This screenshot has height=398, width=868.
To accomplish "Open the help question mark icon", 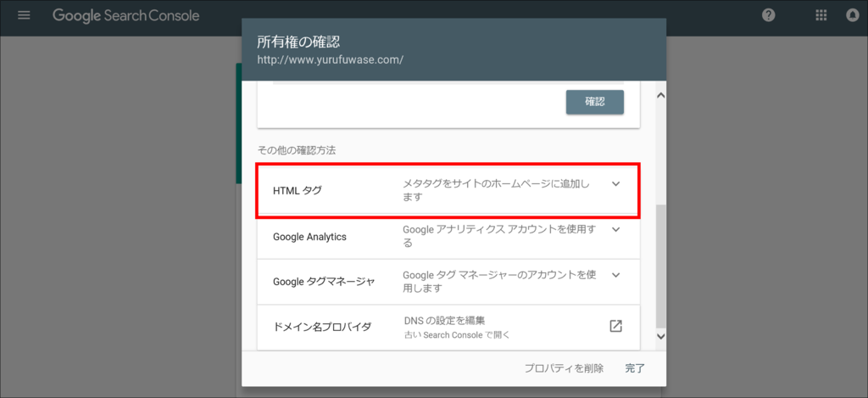I will [x=768, y=15].
